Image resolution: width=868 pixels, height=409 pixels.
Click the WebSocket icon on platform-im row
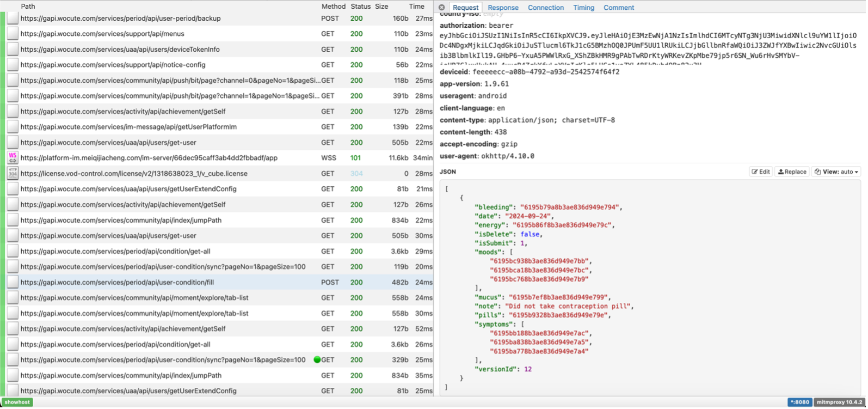[13, 158]
